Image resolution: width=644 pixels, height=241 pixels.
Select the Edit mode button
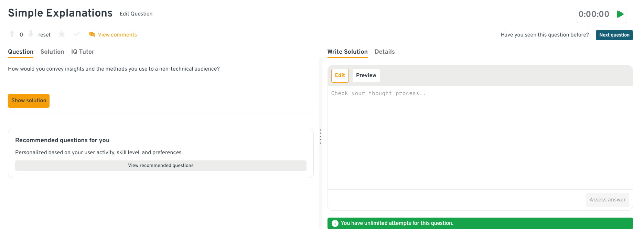(x=340, y=75)
